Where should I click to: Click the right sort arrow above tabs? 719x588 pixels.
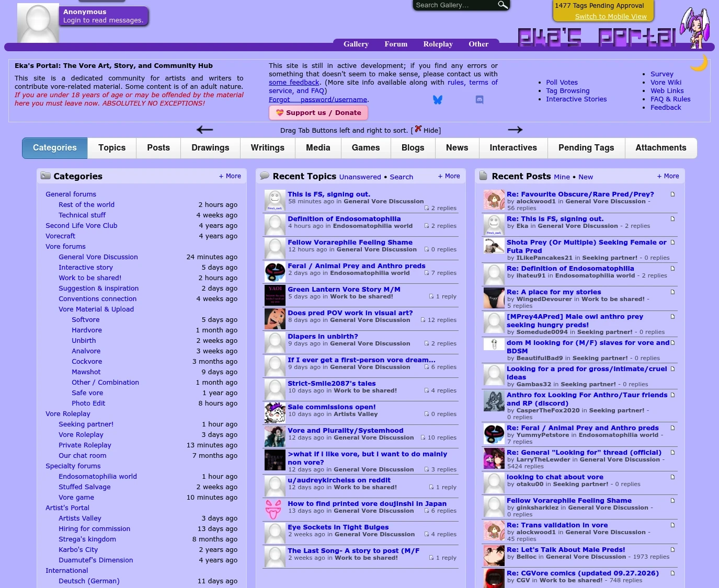coord(515,130)
